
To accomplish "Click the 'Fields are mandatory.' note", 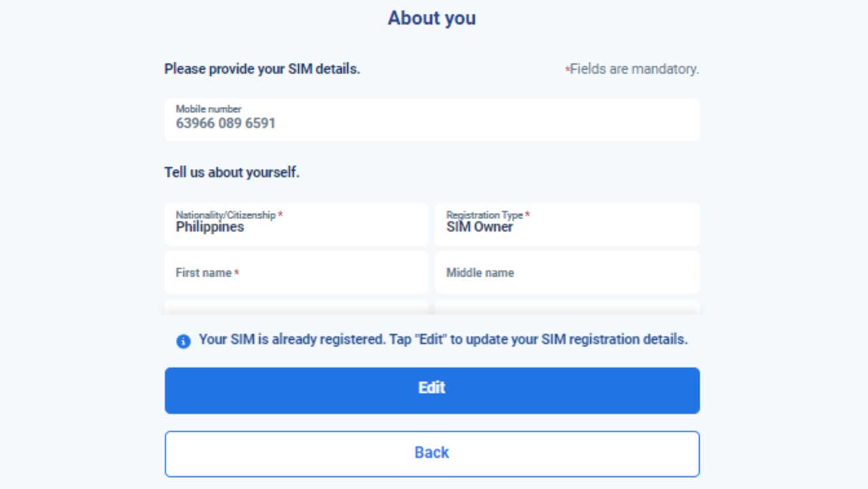I will [632, 69].
